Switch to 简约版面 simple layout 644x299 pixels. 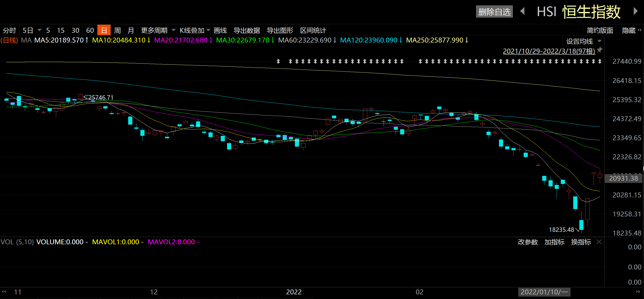[x=600, y=30]
